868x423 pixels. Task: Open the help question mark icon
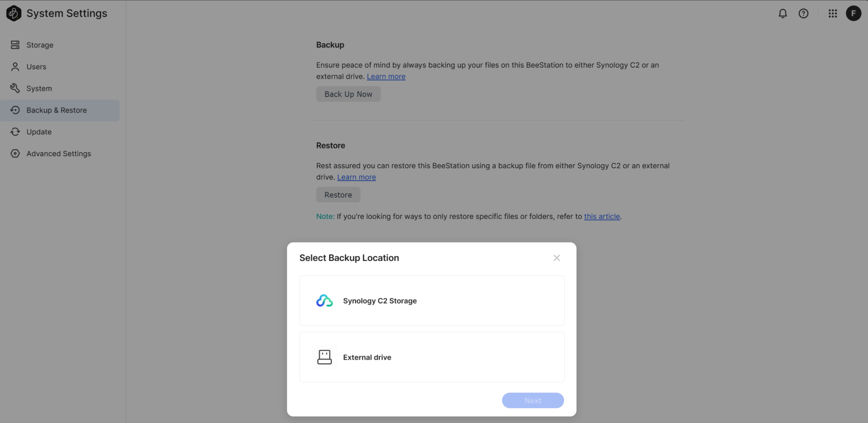(x=803, y=14)
